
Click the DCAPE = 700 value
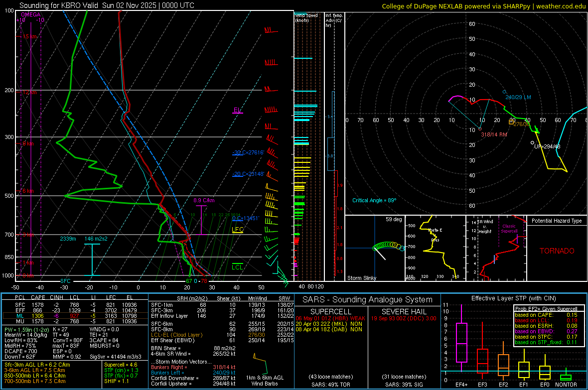tap(20, 351)
